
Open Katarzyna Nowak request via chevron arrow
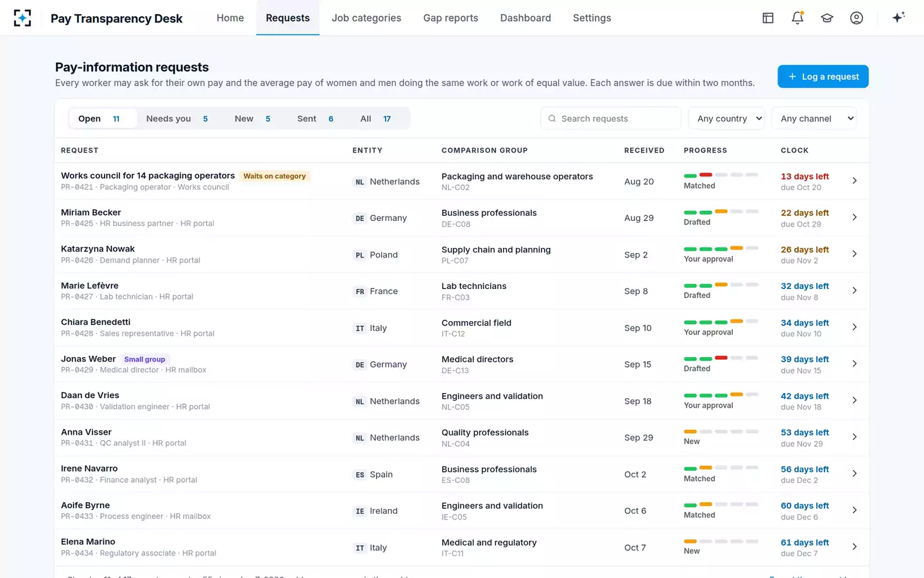click(855, 254)
